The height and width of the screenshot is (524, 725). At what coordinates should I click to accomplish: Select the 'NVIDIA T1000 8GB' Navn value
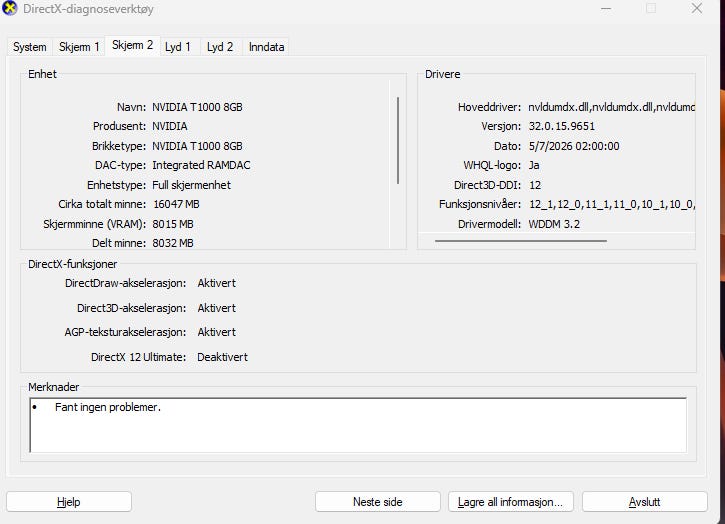coord(197,107)
